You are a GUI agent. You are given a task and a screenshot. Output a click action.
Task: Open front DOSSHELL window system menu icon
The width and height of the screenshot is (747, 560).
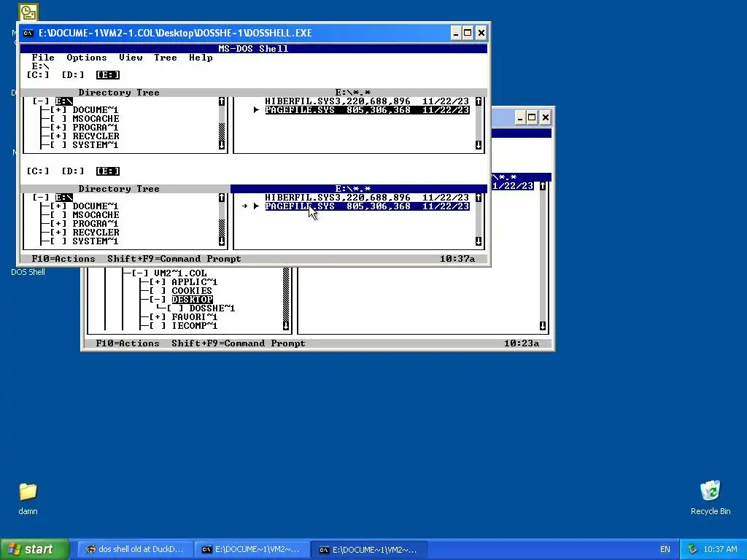[28, 33]
